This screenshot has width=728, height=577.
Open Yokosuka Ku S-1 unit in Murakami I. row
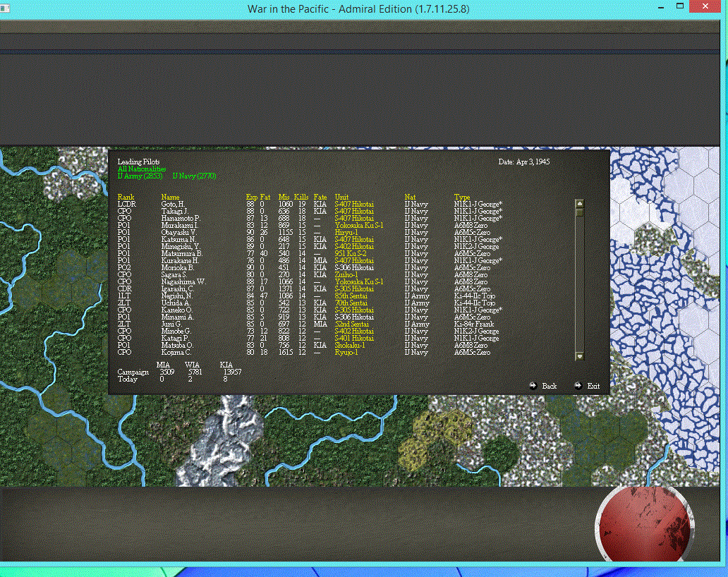coord(359,225)
